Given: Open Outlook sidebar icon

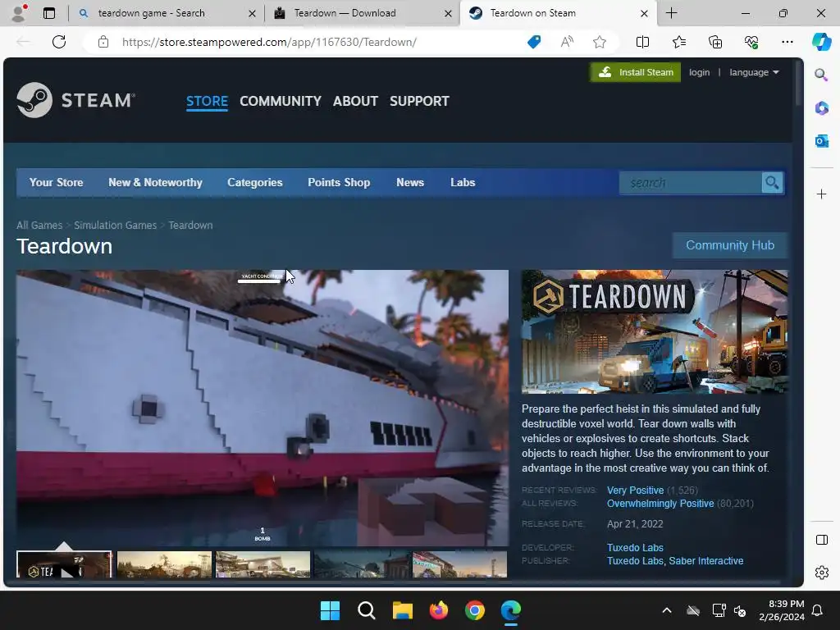Looking at the screenshot, I should coord(821,141).
